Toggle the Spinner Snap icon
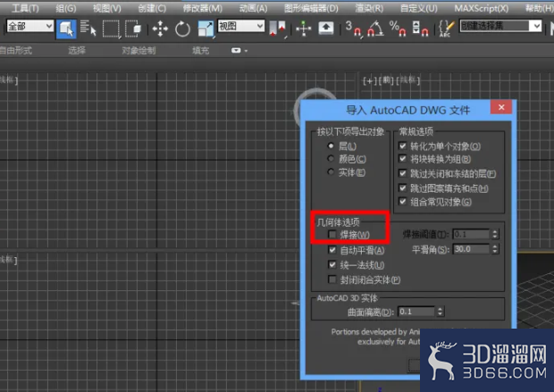The width and height of the screenshot is (554, 392). [x=420, y=29]
